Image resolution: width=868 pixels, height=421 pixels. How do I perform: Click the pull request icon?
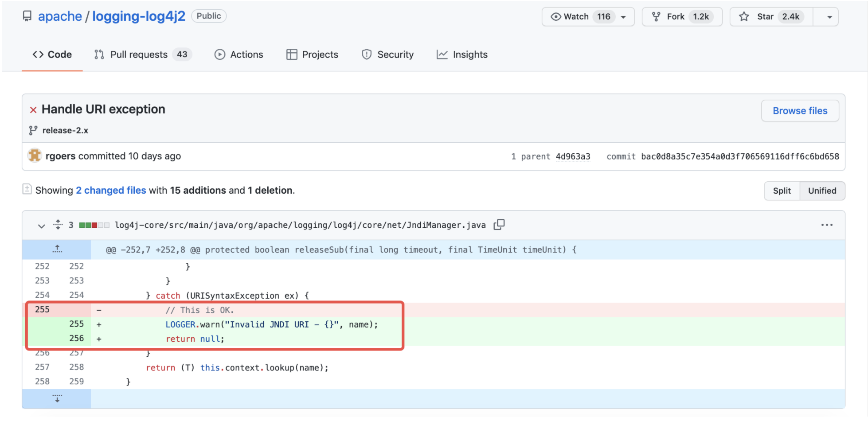(99, 55)
